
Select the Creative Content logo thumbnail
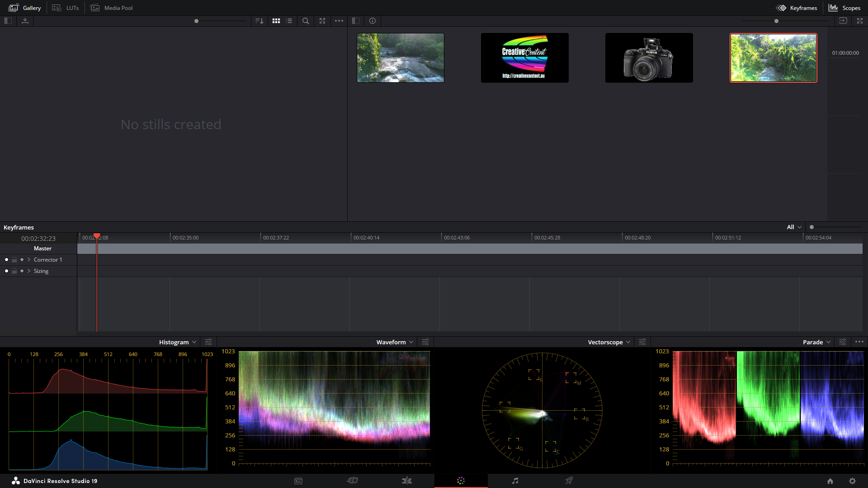524,58
